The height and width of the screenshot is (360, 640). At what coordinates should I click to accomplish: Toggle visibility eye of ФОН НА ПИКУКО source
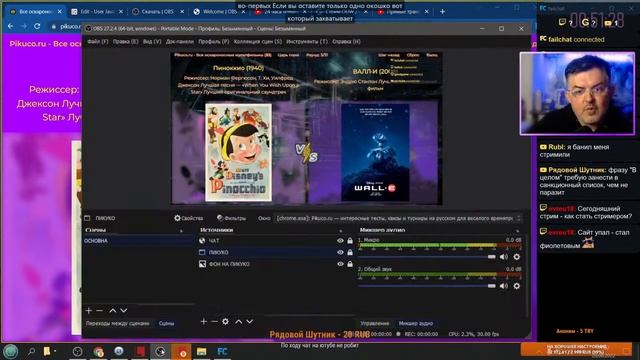coord(340,264)
